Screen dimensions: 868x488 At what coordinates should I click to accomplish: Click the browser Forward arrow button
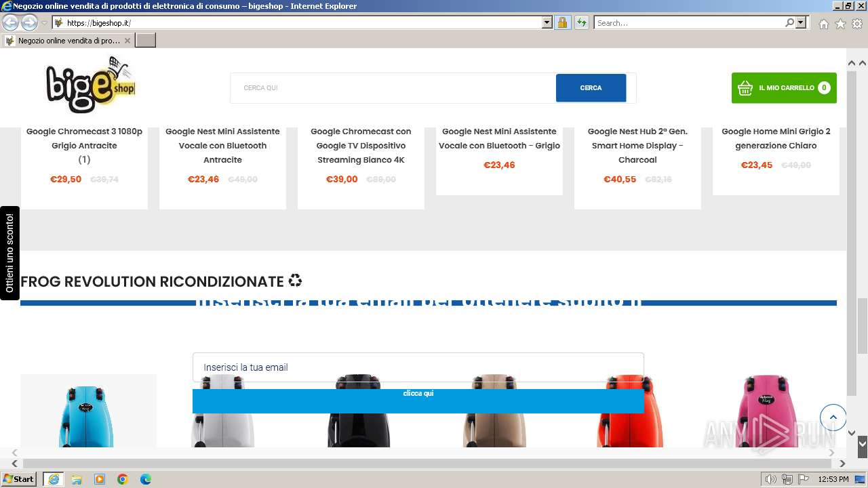click(29, 22)
